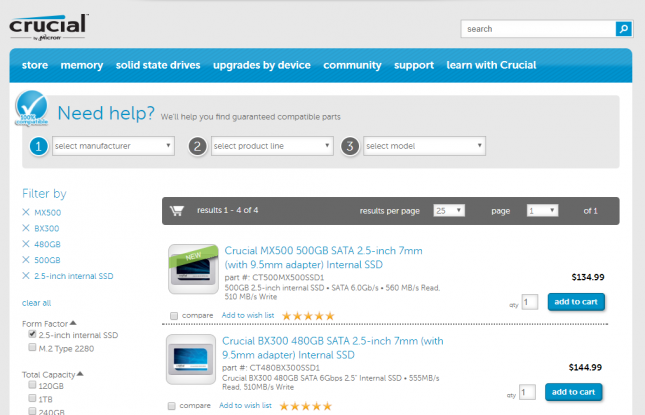Open the upgrades by device menu

[x=262, y=65]
